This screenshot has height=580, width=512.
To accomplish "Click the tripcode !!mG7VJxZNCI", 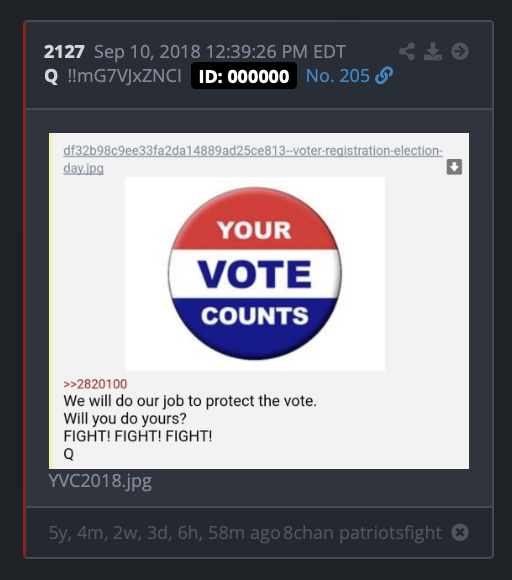I will pos(125,76).
